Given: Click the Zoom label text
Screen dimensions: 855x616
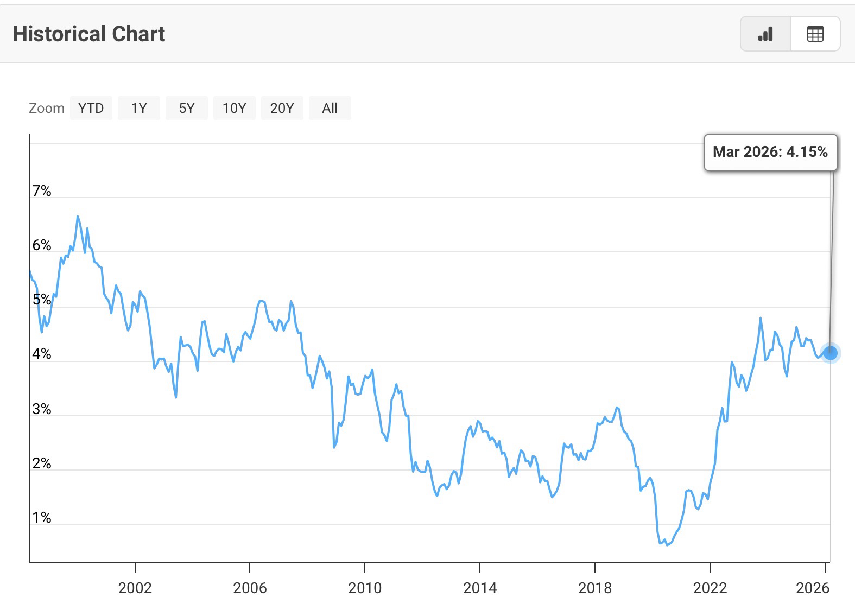Looking at the screenshot, I should click(47, 108).
